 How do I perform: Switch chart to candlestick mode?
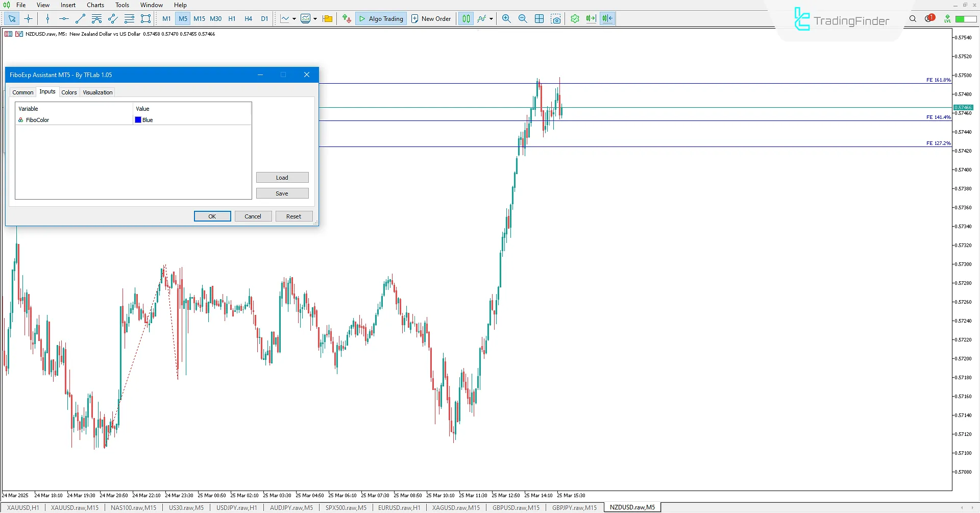(465, 18)
